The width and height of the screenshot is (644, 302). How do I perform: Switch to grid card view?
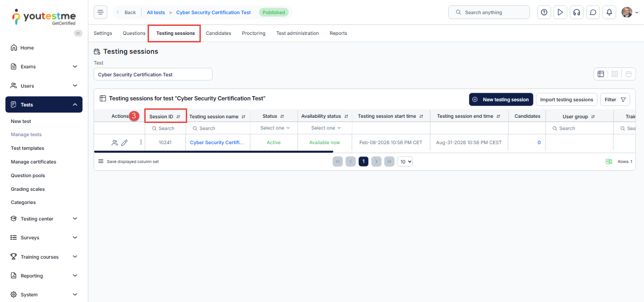(x=615, y=74)
